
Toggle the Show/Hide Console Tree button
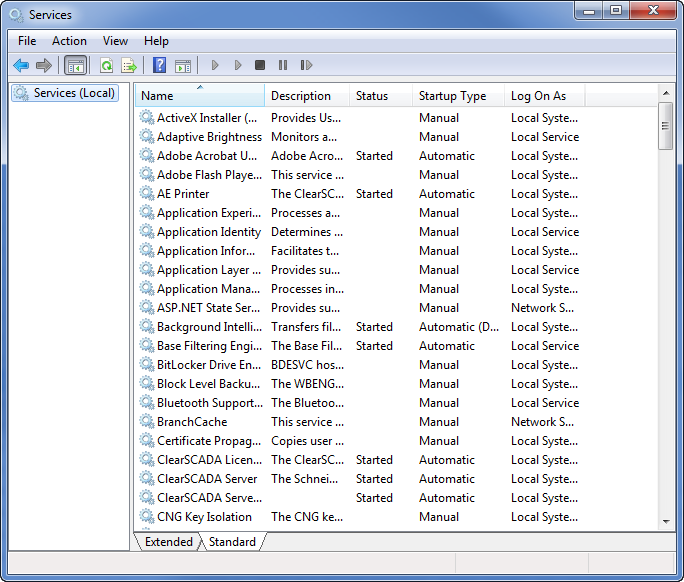[x=75, y=65]
